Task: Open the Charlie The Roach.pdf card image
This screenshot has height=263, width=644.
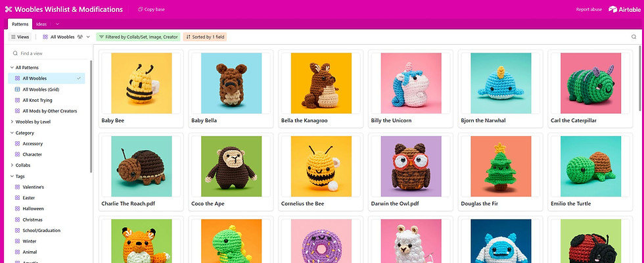Action: (x=141, y=166)
